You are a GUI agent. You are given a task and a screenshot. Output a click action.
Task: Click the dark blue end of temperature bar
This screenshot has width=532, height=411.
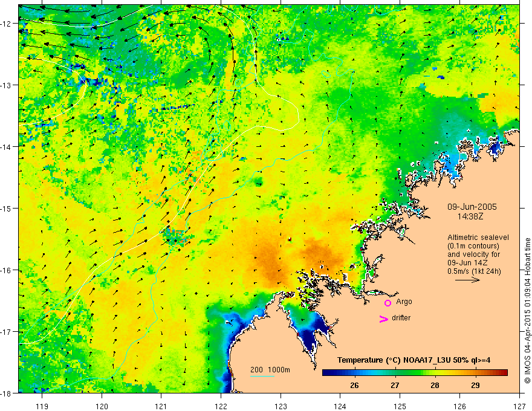(x=328, y=372)
